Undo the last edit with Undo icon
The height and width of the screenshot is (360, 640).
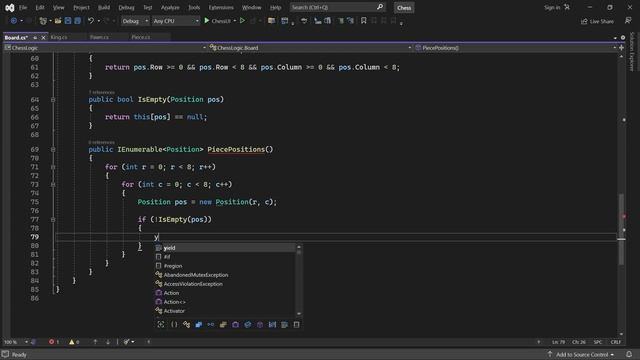[91, 21]
